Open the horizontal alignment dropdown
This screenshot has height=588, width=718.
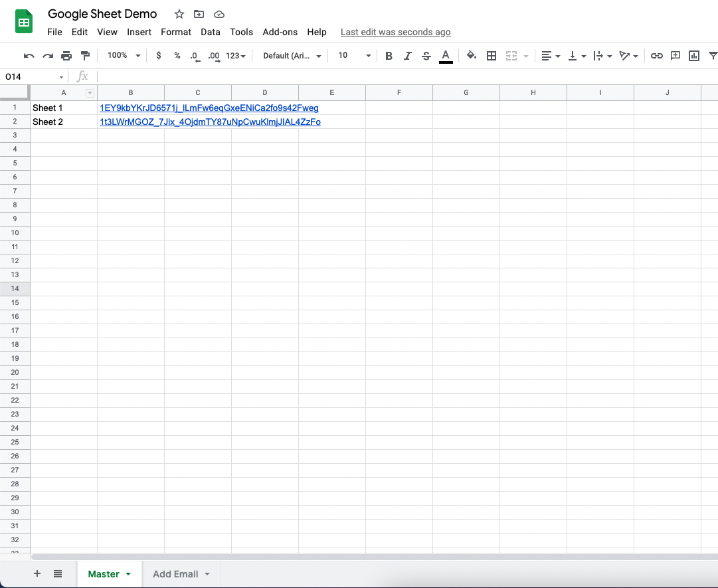(x=551, y=56)
